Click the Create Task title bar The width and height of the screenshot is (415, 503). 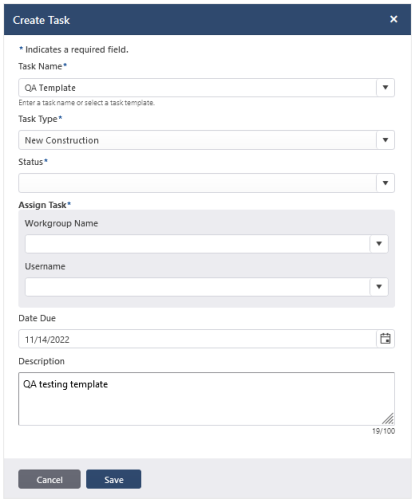coord(207,20)
